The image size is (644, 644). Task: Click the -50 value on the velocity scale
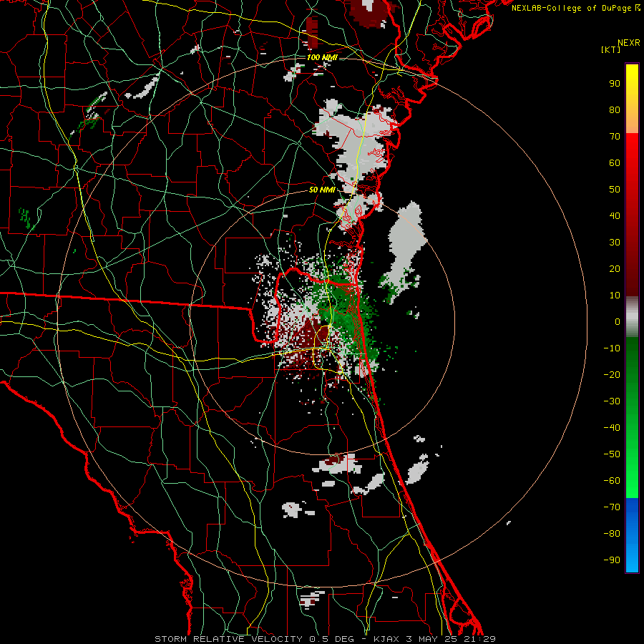[x=612, y=454]
